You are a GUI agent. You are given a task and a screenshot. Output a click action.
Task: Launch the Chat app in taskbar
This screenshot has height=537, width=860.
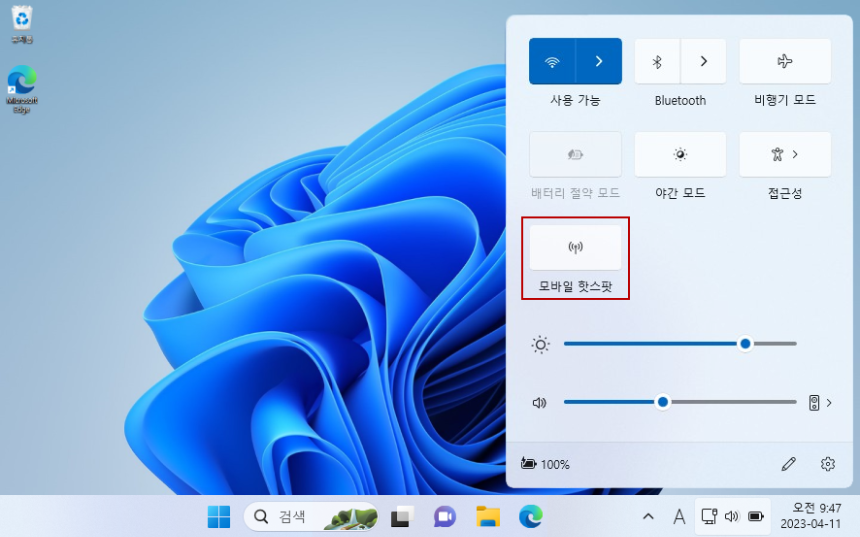tap(445, 517)
